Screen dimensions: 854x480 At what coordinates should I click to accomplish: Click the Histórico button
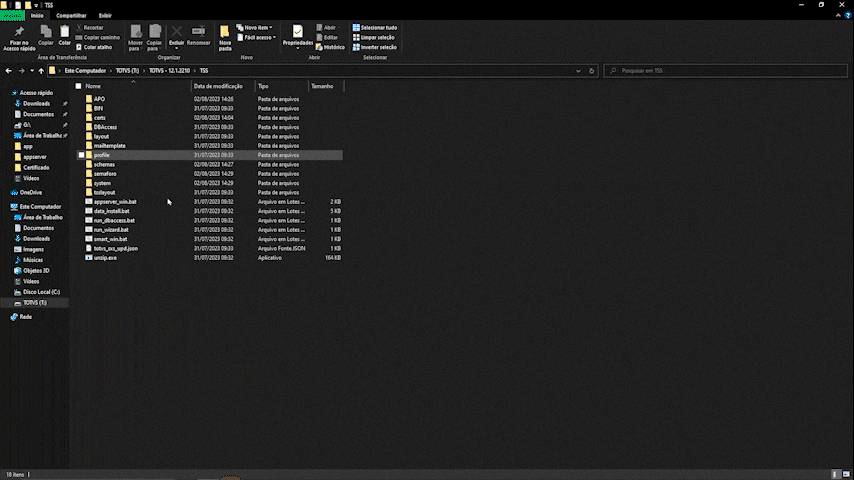(330, 47)
